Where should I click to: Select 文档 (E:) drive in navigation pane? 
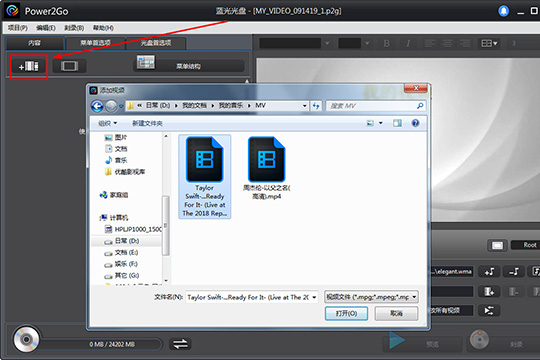pyautogui.click(x=121, y=253)
